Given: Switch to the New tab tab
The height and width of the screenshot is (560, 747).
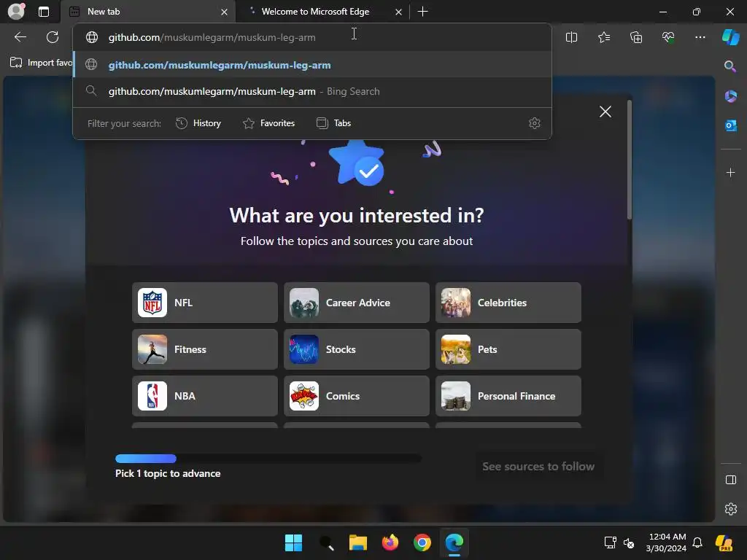Looking at the screenshot, I should click(x=149, y=12).
